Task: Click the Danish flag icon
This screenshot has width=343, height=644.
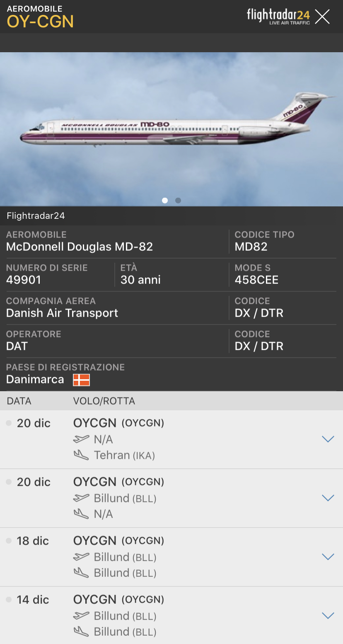Action: [81, 380]
